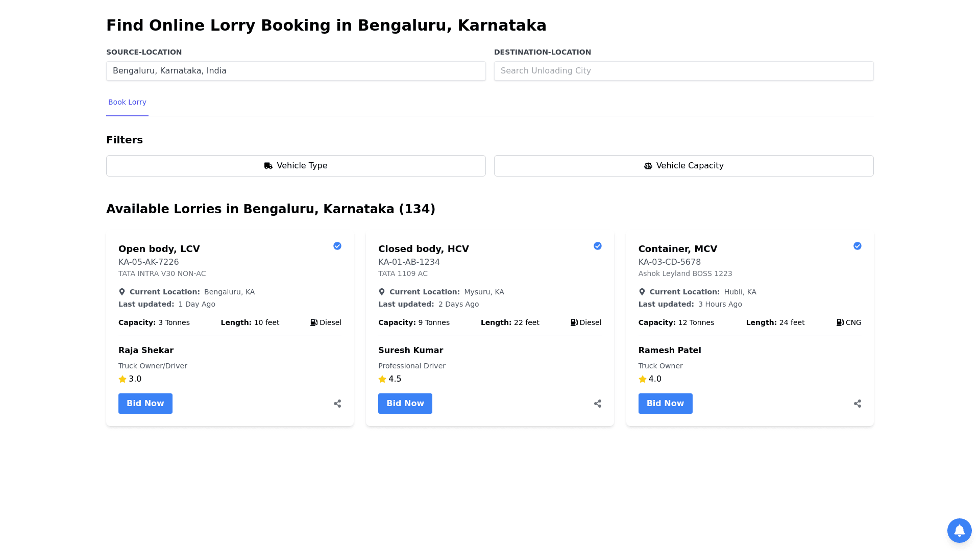
Task: Open the notification bell
Action: point(959,531)
